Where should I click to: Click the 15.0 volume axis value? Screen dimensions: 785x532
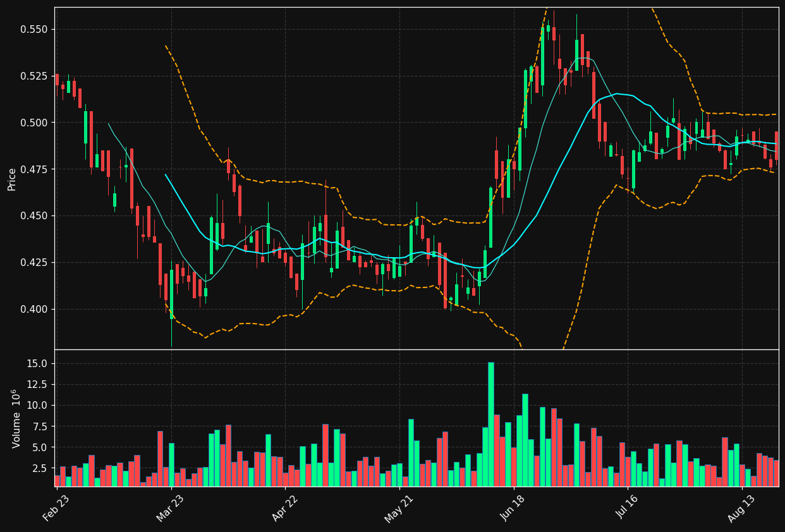[37, 363]
